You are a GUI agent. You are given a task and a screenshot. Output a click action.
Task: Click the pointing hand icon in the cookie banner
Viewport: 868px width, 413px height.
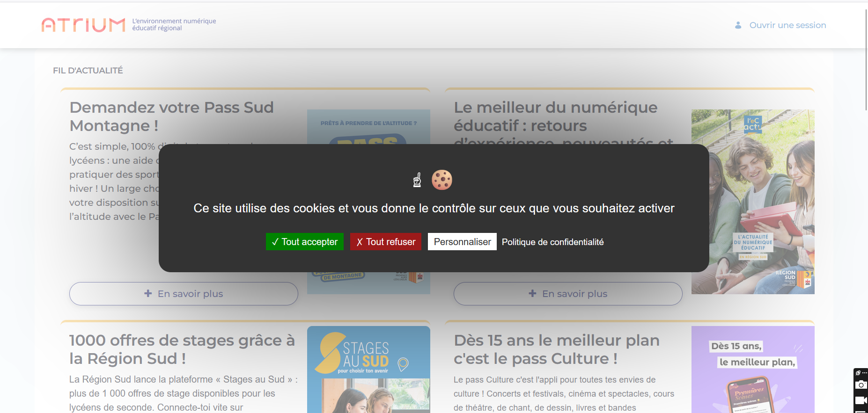[x=417, y=180]
